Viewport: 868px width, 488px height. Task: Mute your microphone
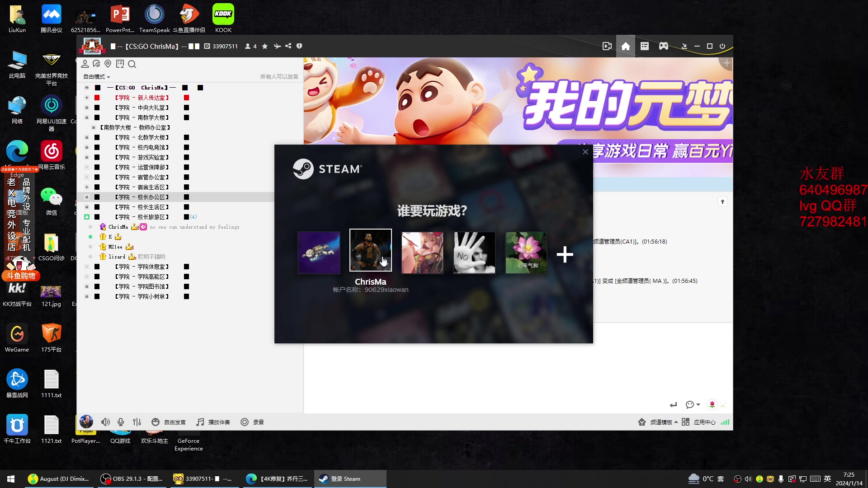pos(120,422)
